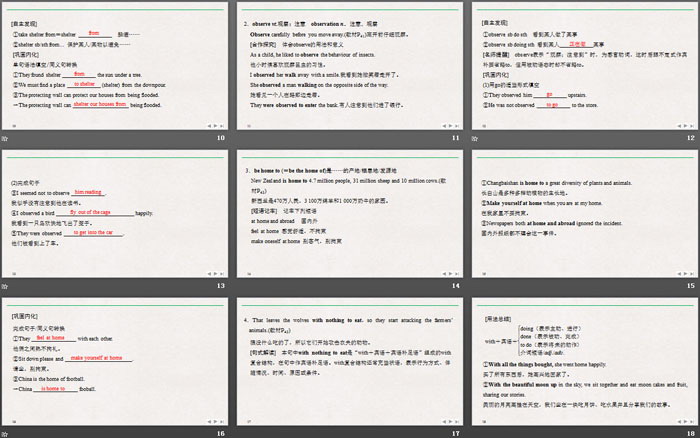Click the slide number label 17
This screenshot has width=700, height=438.
coord(455,433)
